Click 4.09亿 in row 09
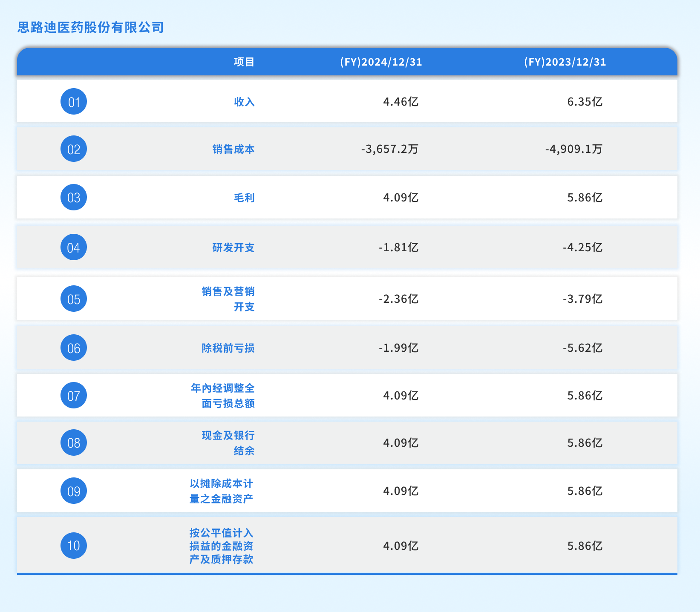This screenshot has width=700, height=612. click(401, 491)
